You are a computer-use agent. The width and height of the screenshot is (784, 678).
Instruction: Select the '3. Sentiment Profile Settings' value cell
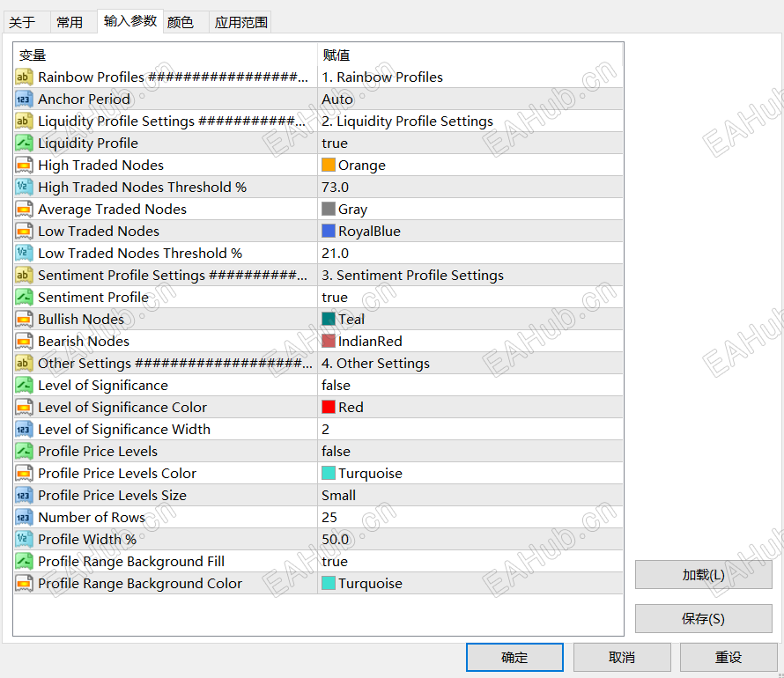pos(470,276)
